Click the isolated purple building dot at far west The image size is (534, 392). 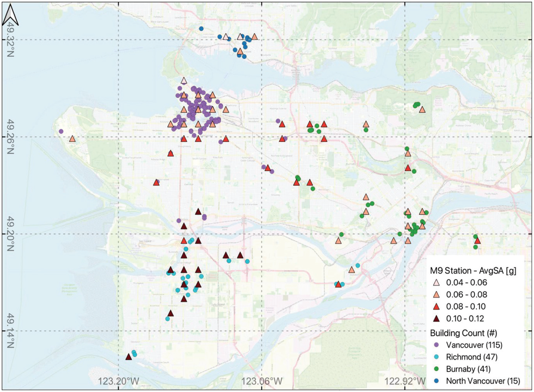pyautogui.click(x=61, y=131)
